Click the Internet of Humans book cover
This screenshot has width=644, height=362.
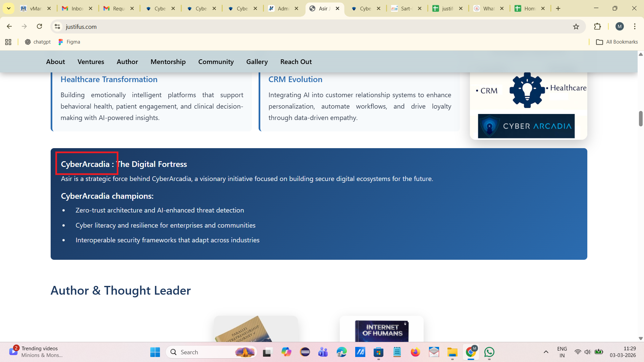point(382,331)
